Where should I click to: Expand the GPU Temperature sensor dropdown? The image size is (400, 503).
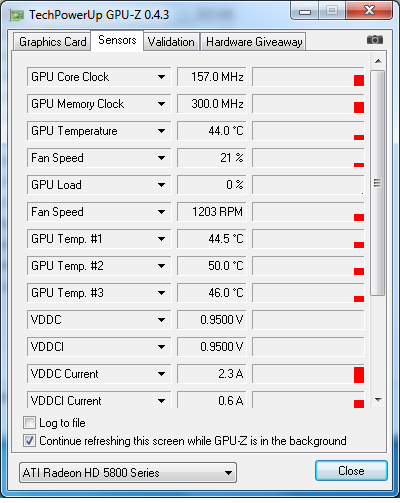[161, 131]
